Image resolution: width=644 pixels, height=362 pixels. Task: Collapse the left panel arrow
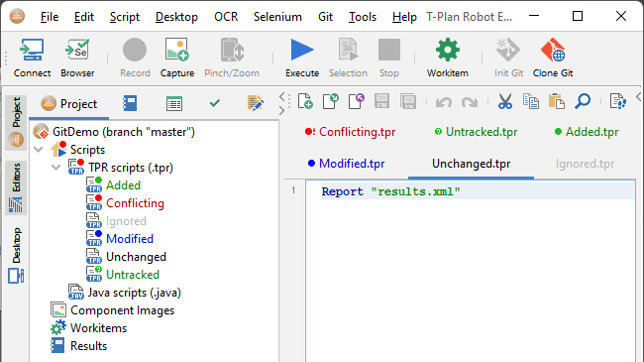tap(281, 96)
